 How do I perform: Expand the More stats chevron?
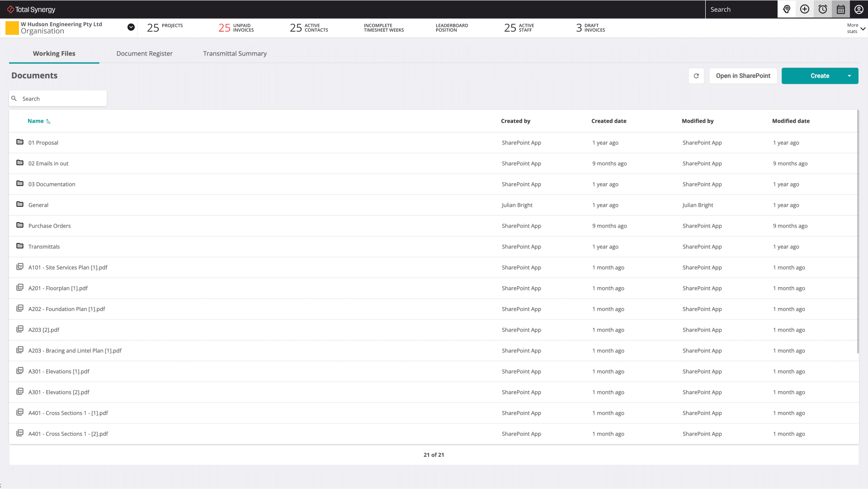coord(863,28)
